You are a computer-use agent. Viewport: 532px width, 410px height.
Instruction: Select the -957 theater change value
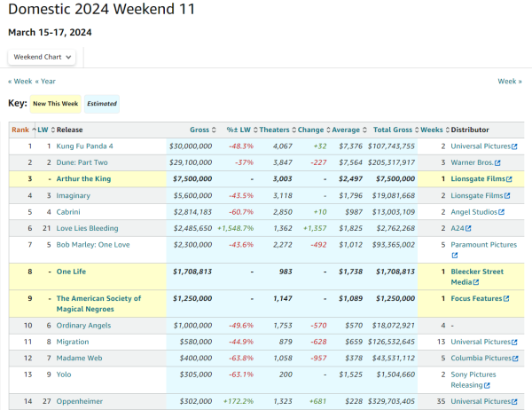[318, 358]
